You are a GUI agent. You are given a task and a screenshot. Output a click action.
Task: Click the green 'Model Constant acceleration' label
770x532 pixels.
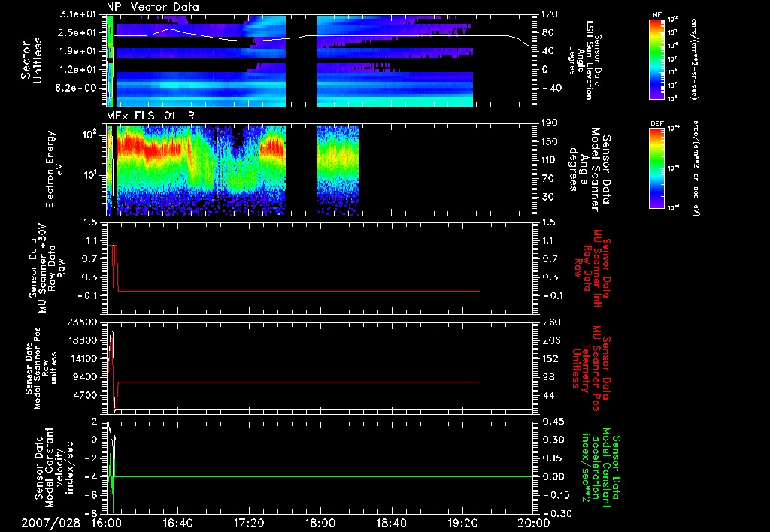600,467
